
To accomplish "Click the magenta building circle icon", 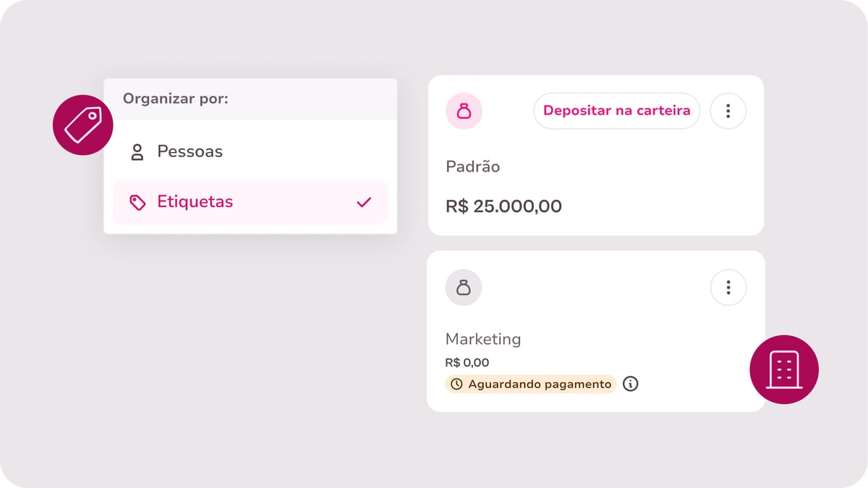I will 784,369.
